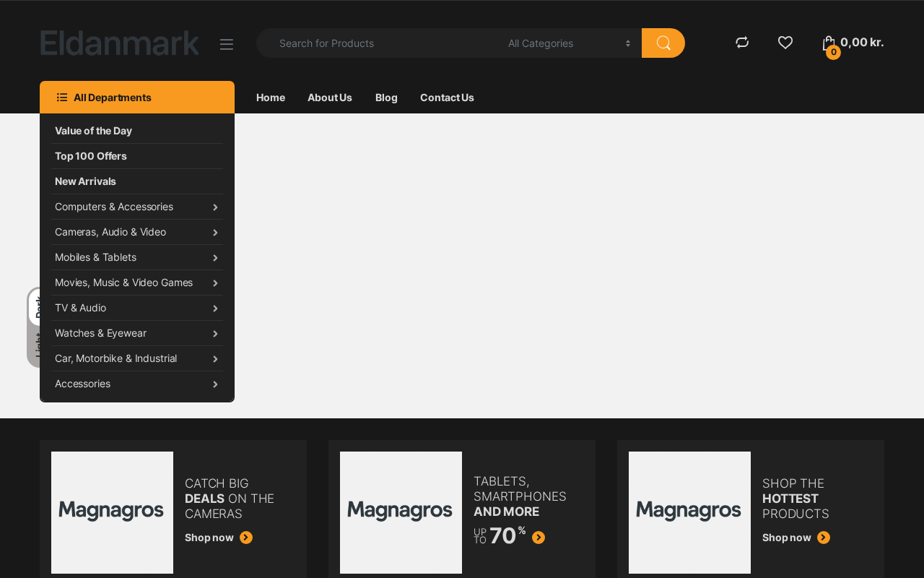Click the Magnagros image in cameras banner
924x578 pixels.
click(112, 512)
